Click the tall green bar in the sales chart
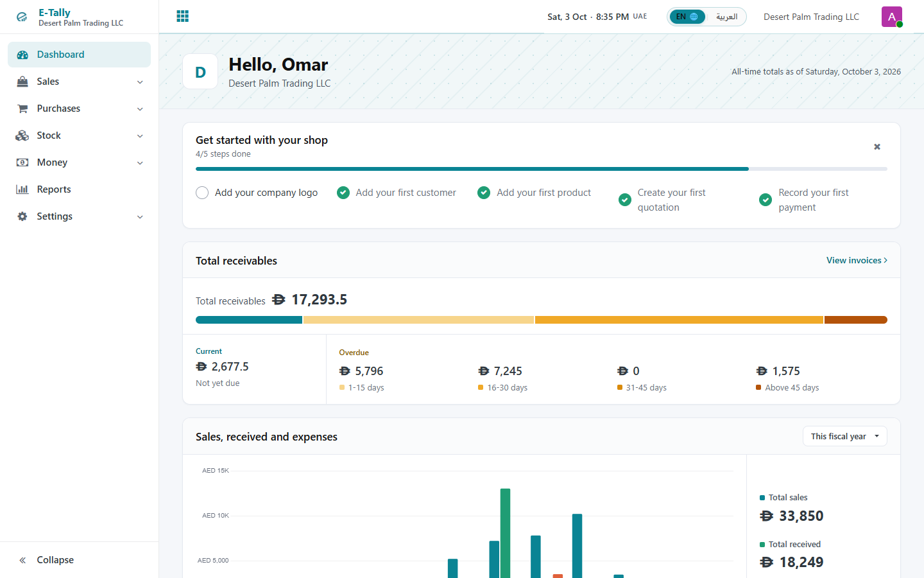 coord(505,533)
